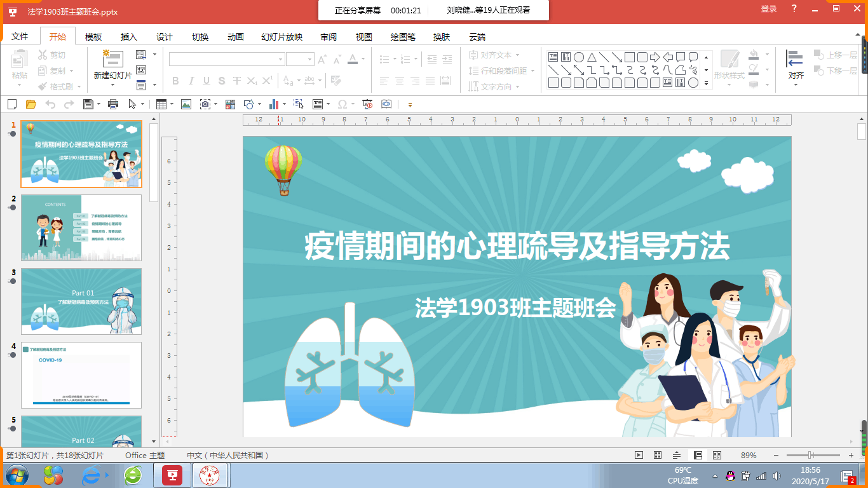Click the 89% zoom level text
This screenshot has height=488, width=868.
pos(749,456)
